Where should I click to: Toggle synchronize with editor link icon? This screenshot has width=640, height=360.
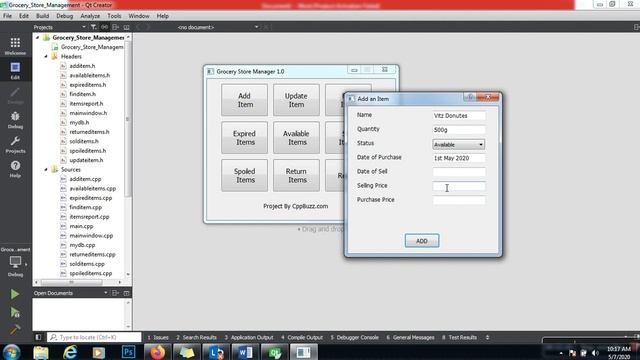point(104,27)
